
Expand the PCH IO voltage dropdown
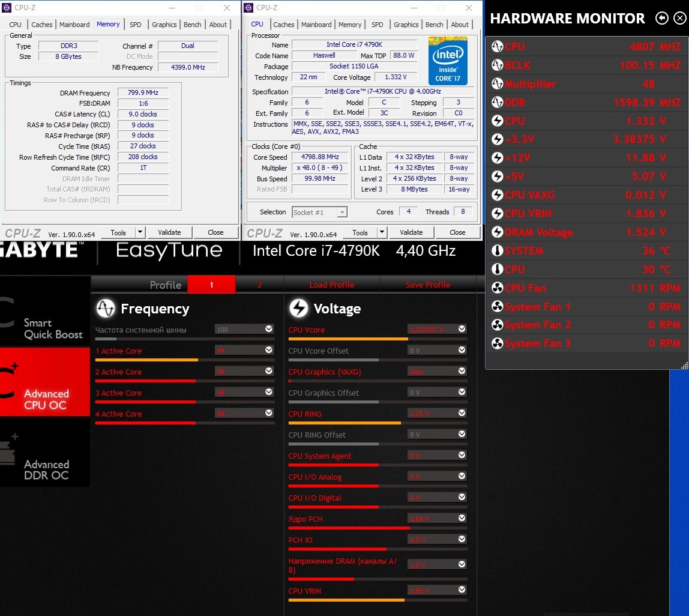(x=462, y=539)
